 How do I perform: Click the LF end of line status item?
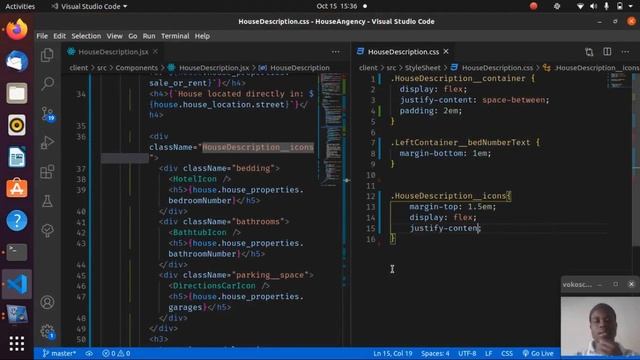pos(489,353)
